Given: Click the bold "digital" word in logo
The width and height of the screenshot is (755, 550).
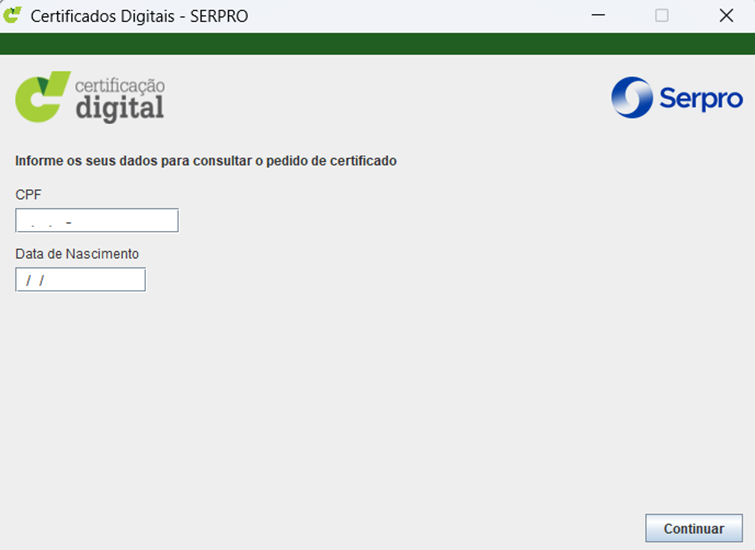Looking at the screenshot, I should click(x=120, y=107).
